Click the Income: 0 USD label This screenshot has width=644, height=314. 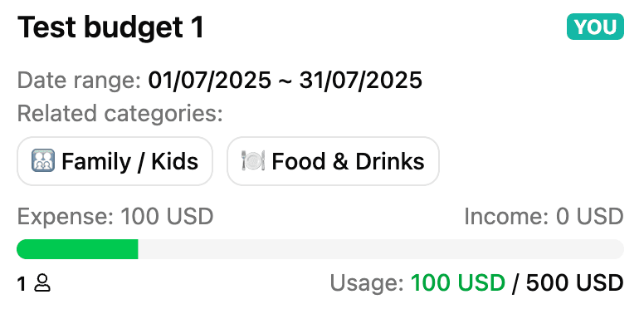[x=544, y=217]
